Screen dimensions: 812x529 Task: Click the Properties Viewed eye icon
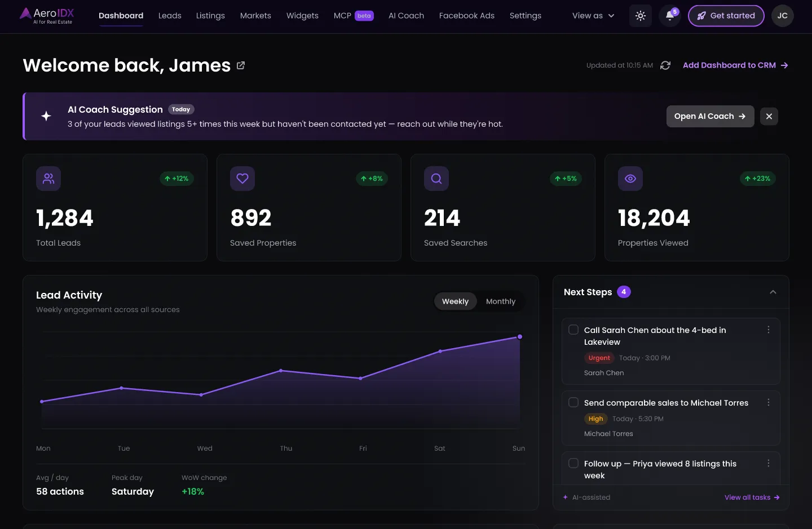[630, 179]
